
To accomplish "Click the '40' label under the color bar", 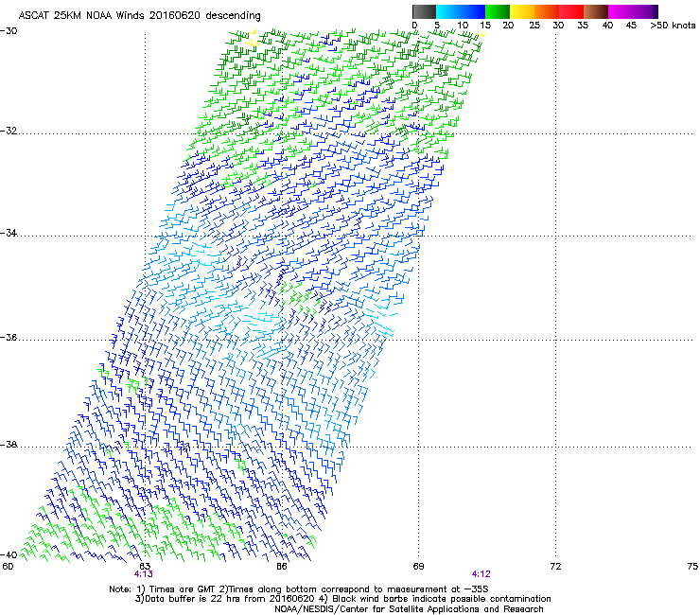I will click(607, 25).
